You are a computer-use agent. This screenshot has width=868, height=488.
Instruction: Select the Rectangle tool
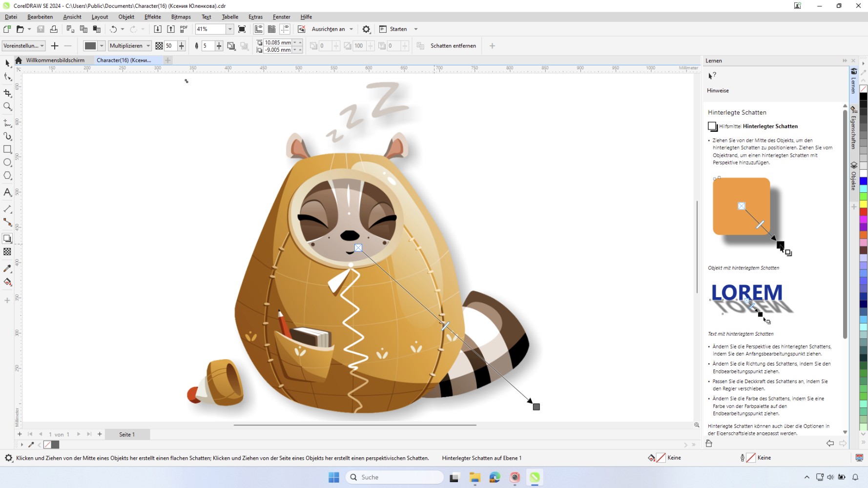click(x=7, y=149)
